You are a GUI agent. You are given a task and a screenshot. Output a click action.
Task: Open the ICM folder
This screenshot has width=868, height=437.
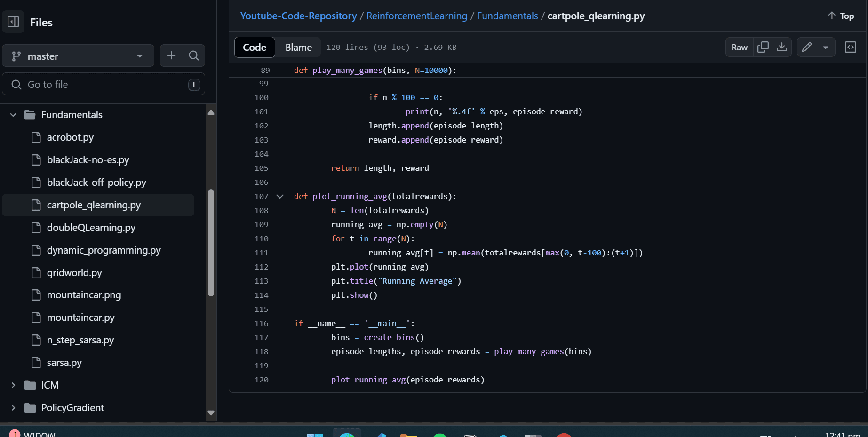click(x=50, y=385)
